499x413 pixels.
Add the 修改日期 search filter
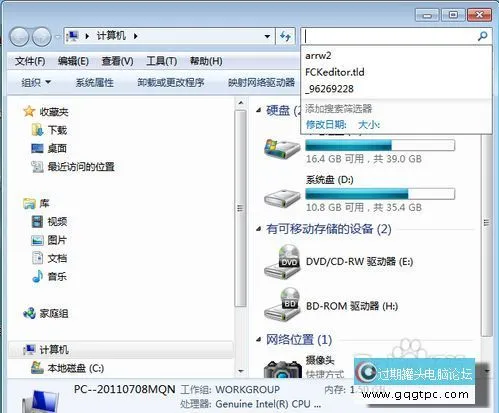326,125
